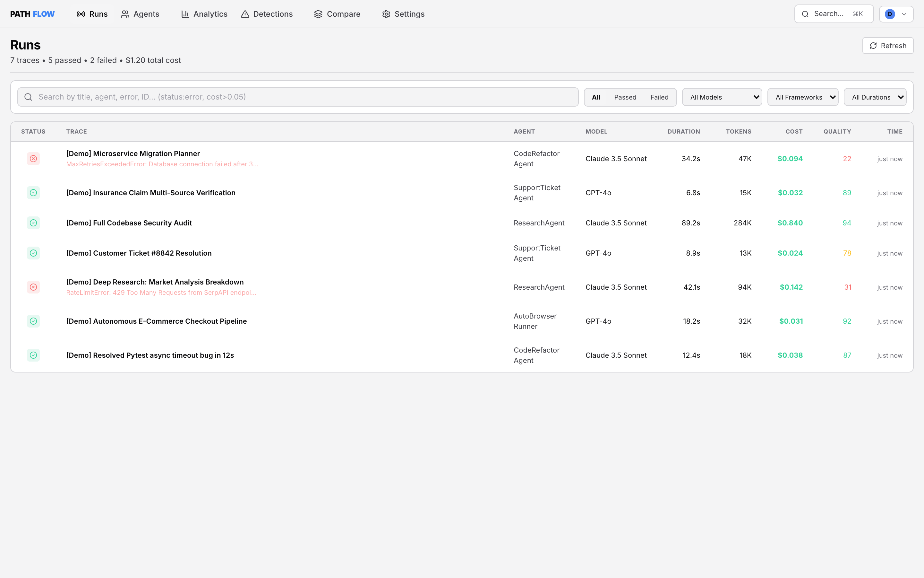Click the Detections warning triangle icon
This screenshot has width=924, height=578.
click(245, 14)
